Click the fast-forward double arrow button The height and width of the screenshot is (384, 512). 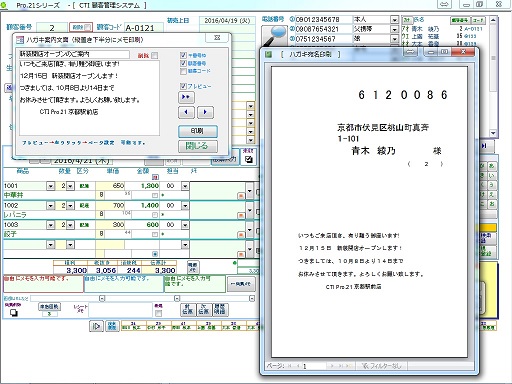(186, 97)
